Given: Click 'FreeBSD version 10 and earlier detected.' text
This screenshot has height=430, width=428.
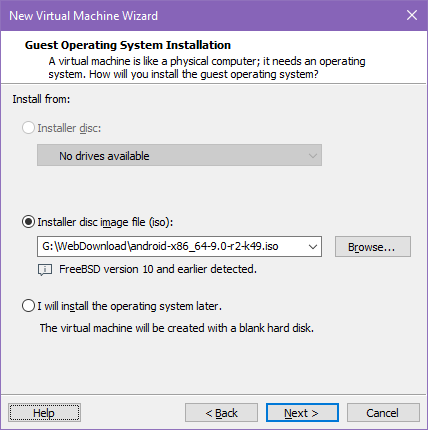Looking at the screenshot, I should tap(158, 269).
